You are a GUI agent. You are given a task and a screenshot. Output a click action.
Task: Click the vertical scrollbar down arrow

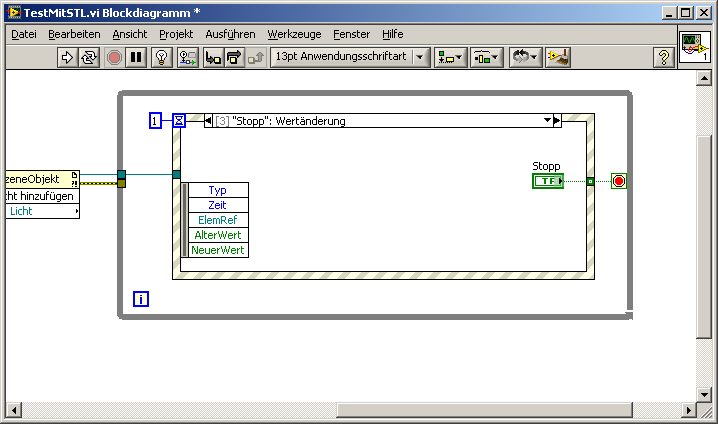704,394
